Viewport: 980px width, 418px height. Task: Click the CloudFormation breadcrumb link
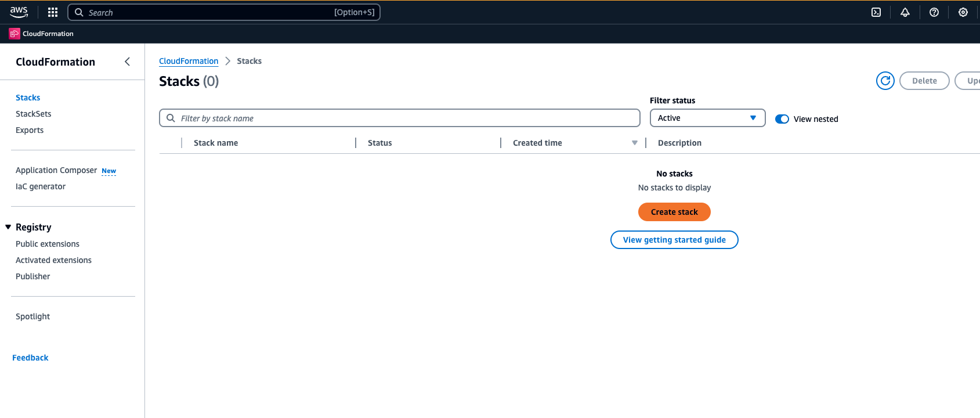tap(189, 61)
